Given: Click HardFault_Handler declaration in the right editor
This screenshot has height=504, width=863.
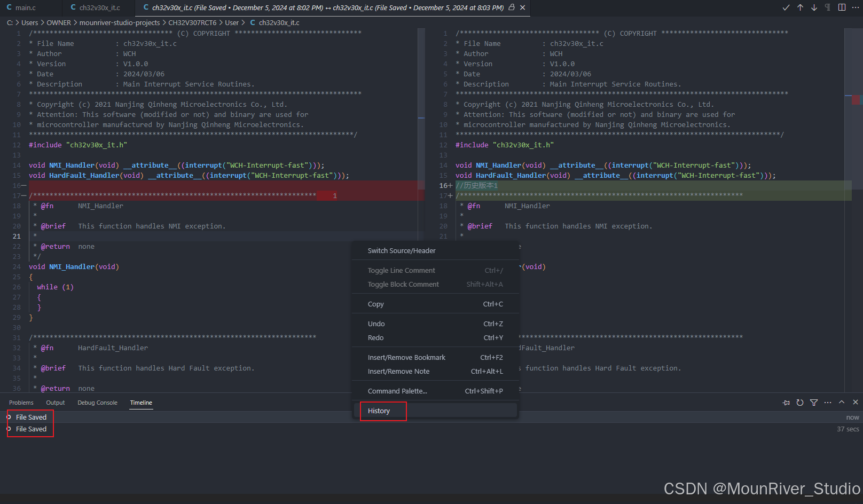Looking at the screenshot, I should coord(615,175).
